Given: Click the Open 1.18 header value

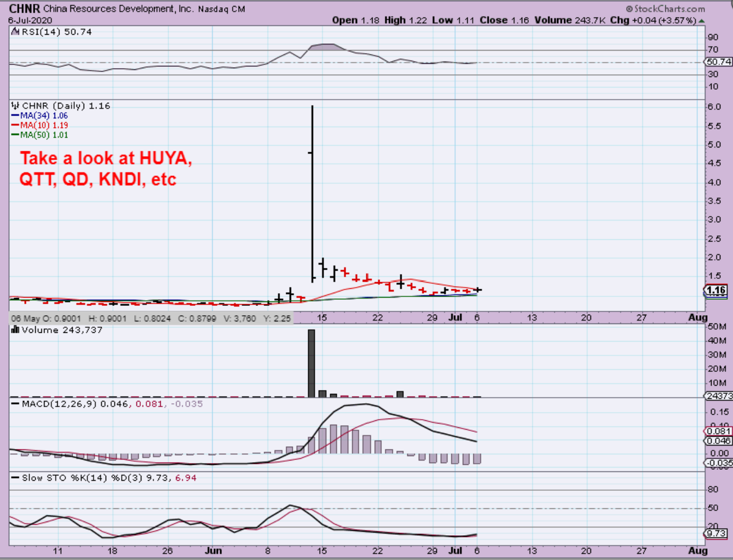Looking at the screenshot, I should [x=355, y=20].
